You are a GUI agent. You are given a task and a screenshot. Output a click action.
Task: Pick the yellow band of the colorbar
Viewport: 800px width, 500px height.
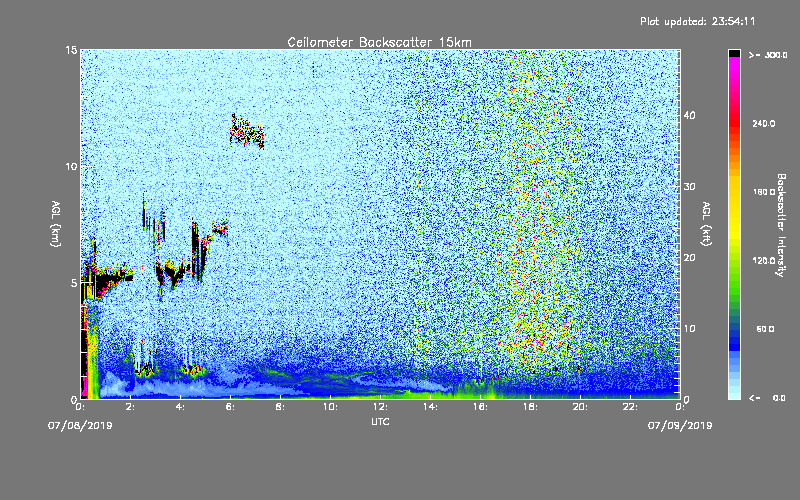tap(734, 209)
